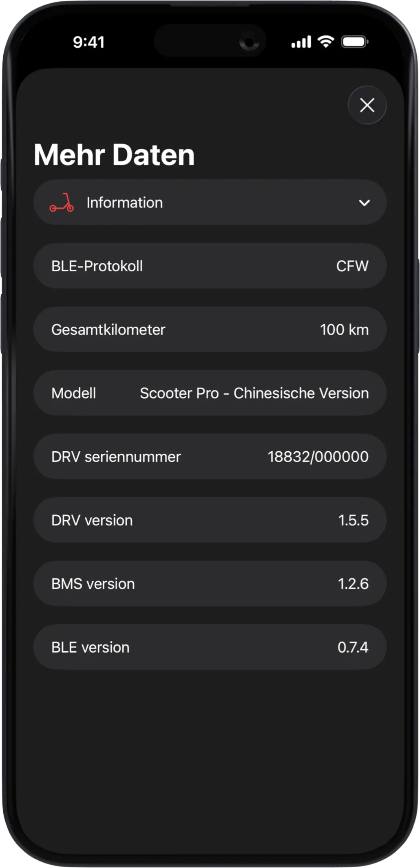Tap the Wi-Fi status icon

pos(326,42)
